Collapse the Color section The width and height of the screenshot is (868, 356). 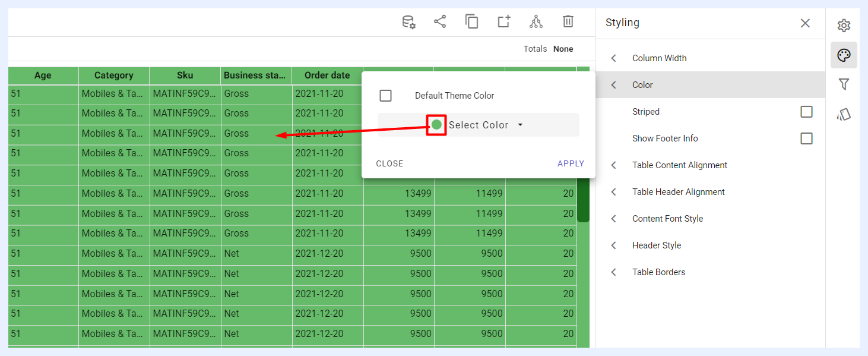710,85
